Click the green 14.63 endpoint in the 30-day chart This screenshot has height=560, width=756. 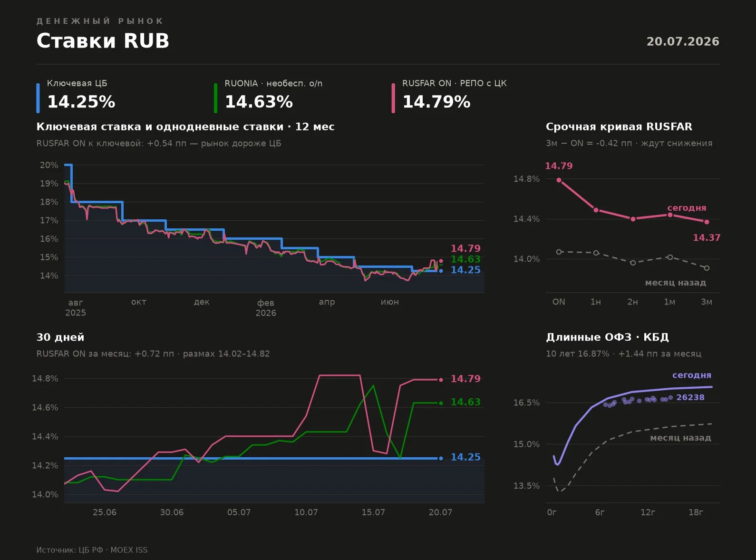pos(441,403)
